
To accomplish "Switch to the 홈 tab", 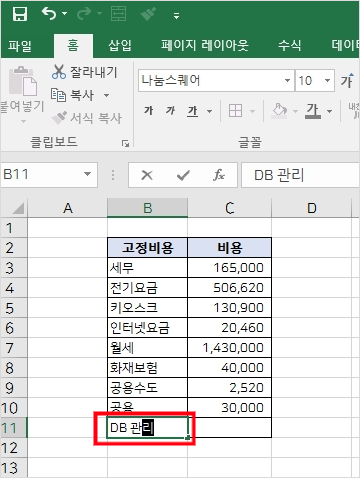I will click(73, 46).
